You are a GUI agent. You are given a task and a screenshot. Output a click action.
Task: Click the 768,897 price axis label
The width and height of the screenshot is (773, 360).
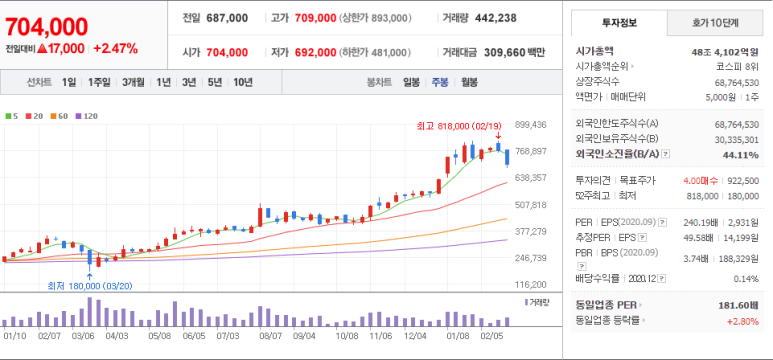point(530,151)
